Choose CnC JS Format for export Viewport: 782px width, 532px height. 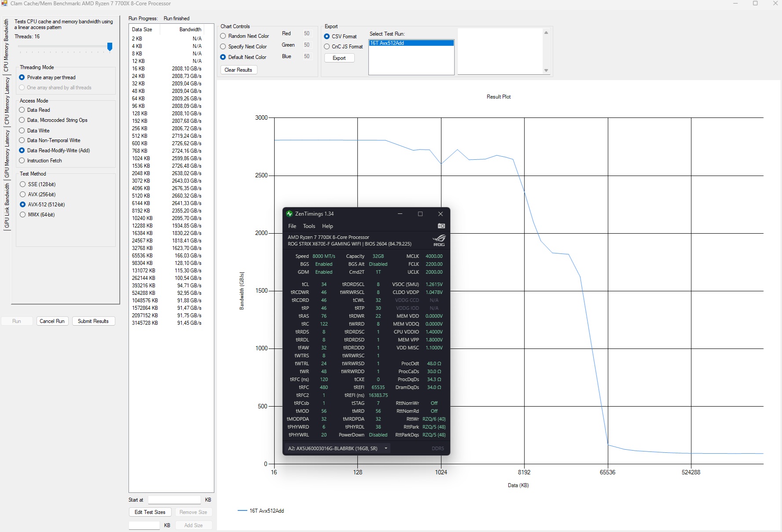343,47
